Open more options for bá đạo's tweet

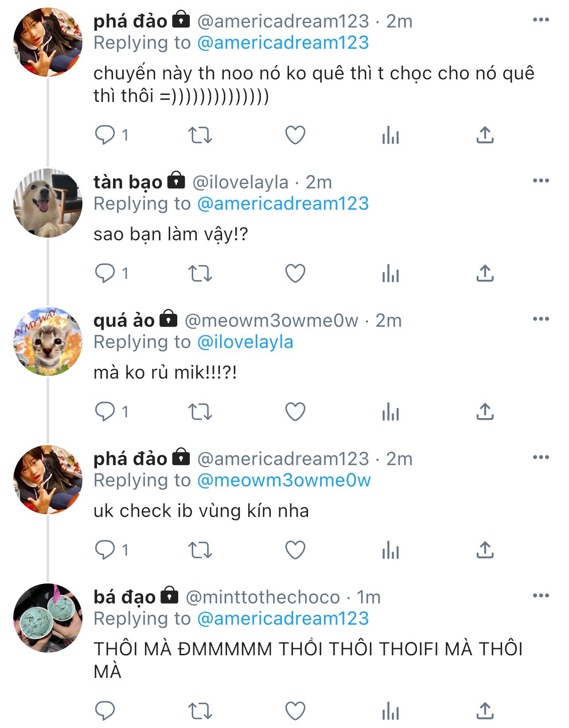click(x=541, y=596)
